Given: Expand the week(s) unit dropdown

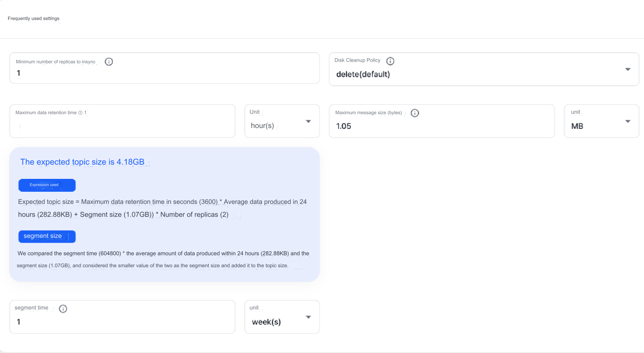Looking at the screenshot, I should click(x=308, y=317).
